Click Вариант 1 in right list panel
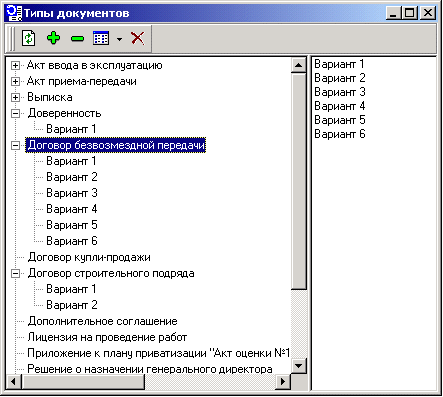This screenshot has height=397, width=443. [339, 64]
